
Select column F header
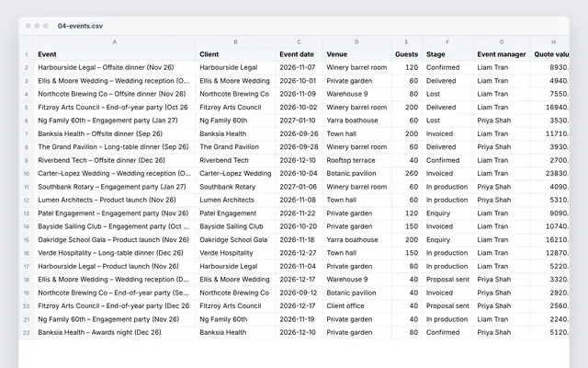click(447, 42)
